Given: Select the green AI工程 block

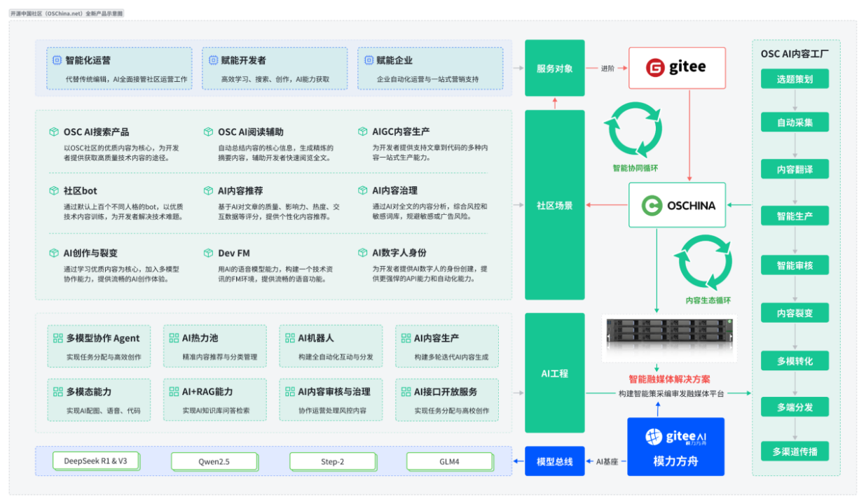Looking at the screenshot, I should click(x=554, y=373).
